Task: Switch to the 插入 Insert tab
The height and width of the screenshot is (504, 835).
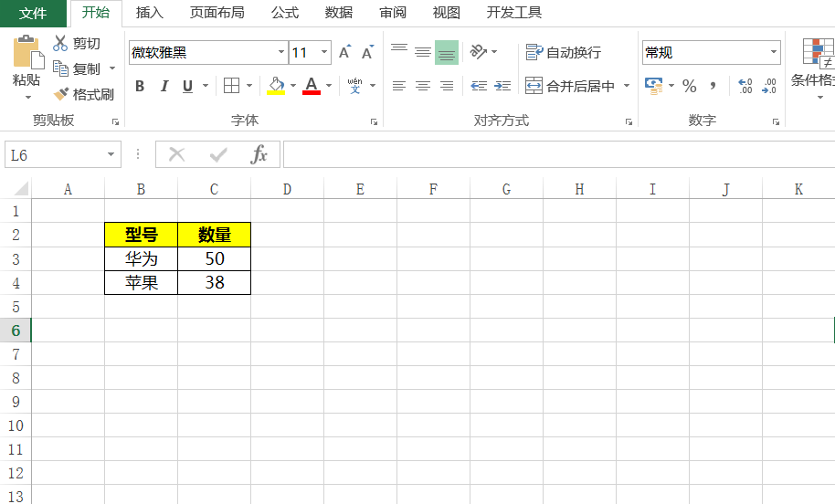Action: click(150, 13)
